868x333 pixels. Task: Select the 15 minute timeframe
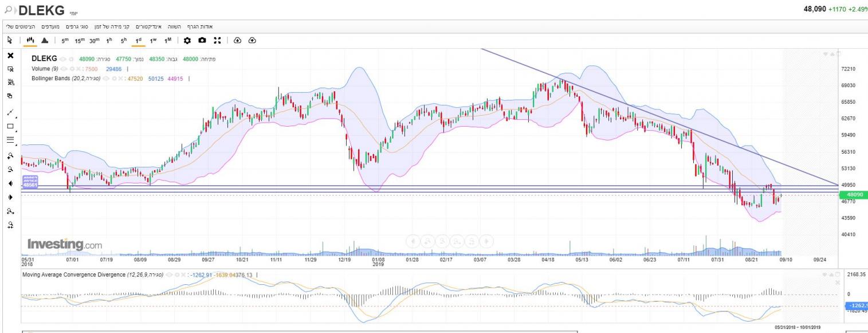(x=80, y=41)
